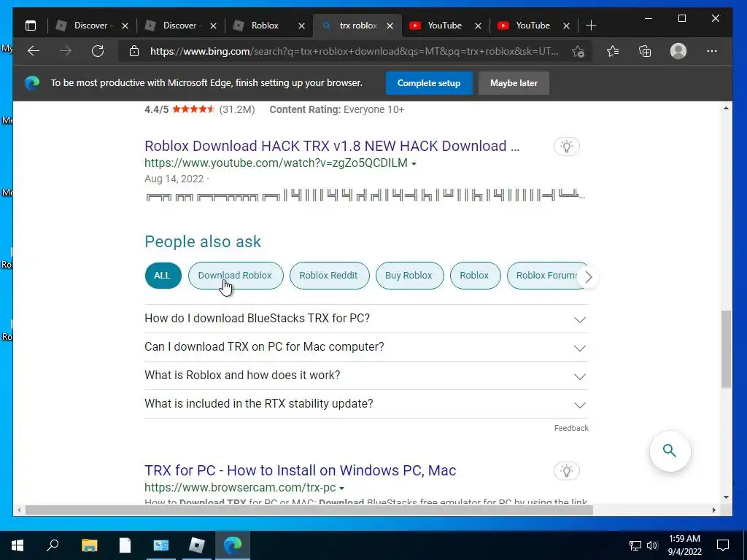Open dropdown arrow next to youtube.com URL
Image resolution: width=747 pixels, height=560 pixels.
(x=414, y=164)
